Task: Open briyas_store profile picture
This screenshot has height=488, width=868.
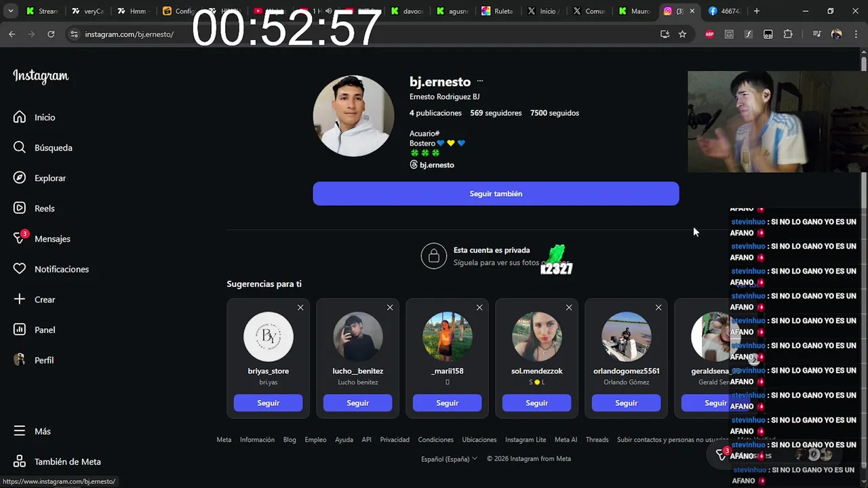Action: click(269, 337)
